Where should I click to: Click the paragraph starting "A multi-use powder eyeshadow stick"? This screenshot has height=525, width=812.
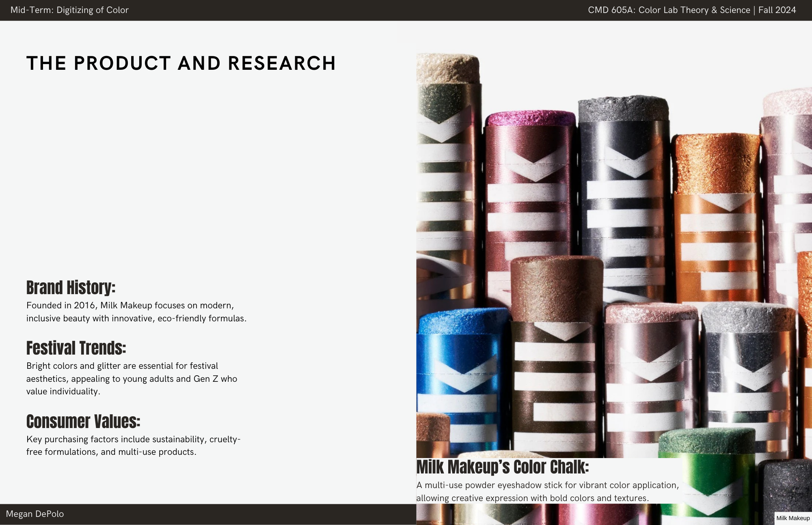[548, 491]
